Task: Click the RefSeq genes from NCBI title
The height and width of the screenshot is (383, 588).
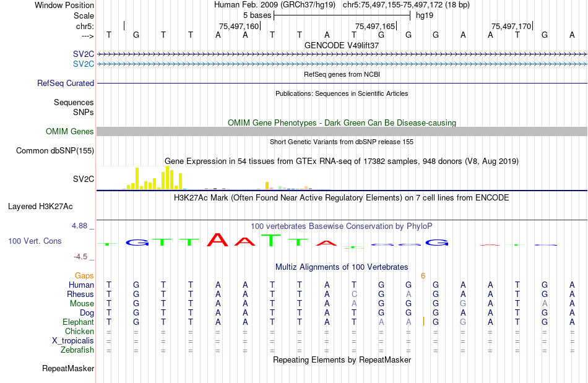Action: (342, 74)
